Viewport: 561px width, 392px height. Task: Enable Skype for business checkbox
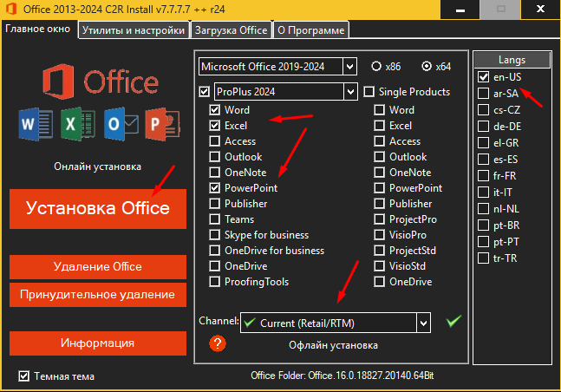pyautogui.click(x=215, y=235)
